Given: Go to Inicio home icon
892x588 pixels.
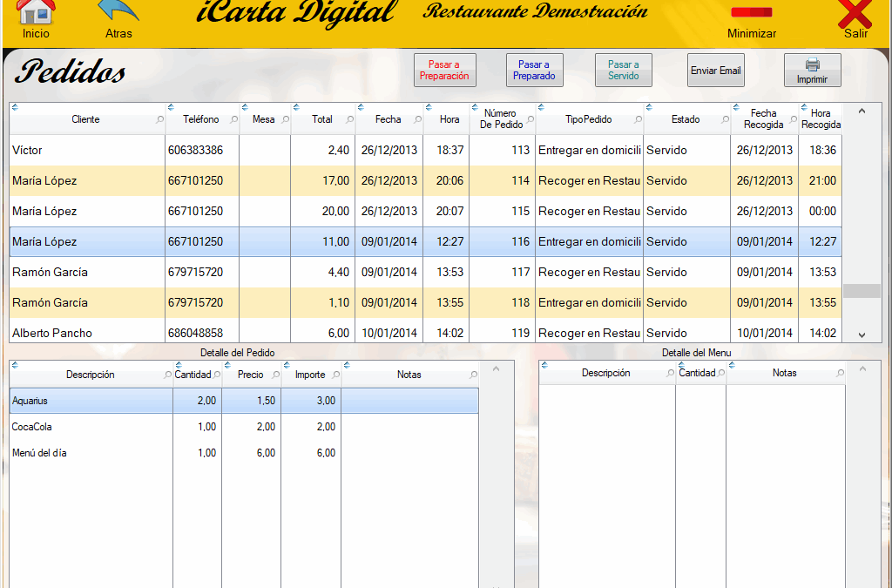Looking at the screenshot, I should pyautogui.click(x=35, y=18).
